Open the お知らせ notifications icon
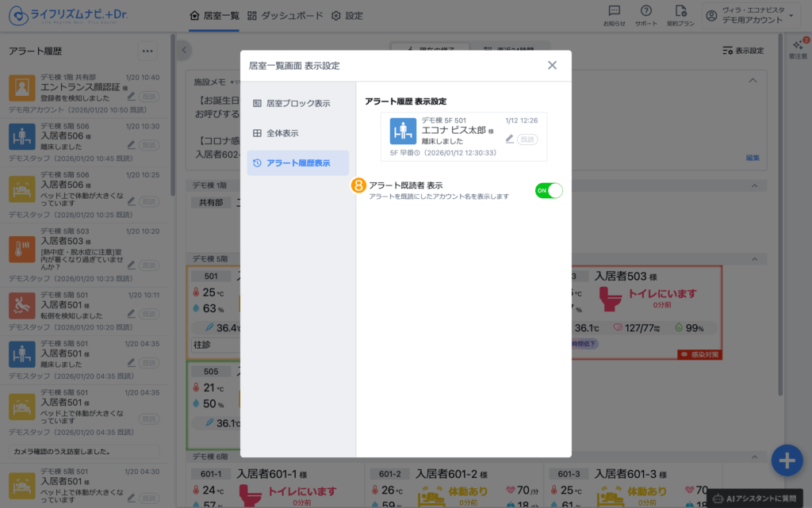Screen dimensions: 812x508 click(x=614, y=14)
